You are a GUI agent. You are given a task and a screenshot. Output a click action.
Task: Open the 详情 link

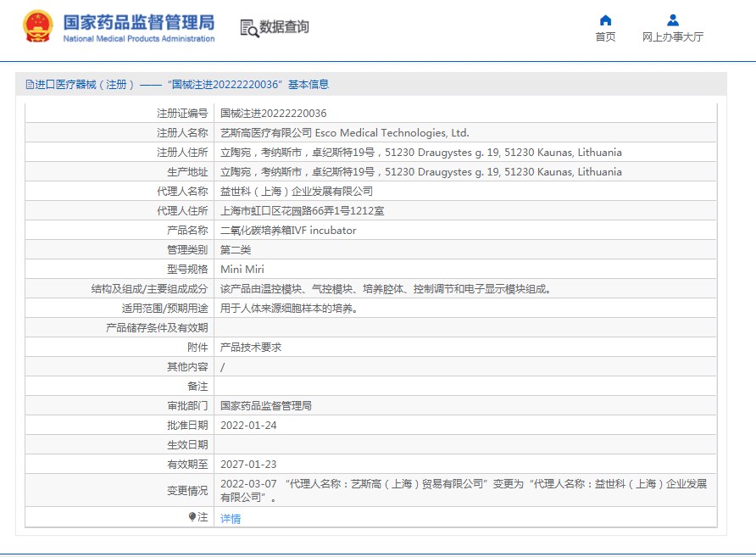pos(231,518)
